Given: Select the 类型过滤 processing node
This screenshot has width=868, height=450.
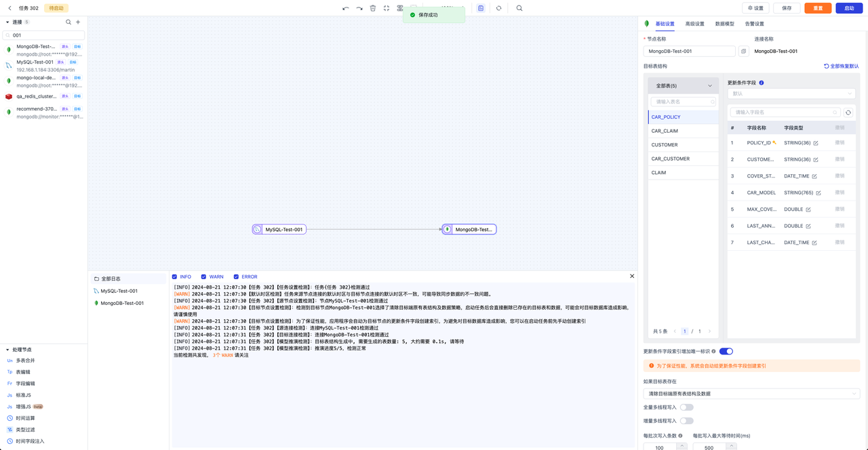Looking at the screenshot, I should tap(25, 430).
